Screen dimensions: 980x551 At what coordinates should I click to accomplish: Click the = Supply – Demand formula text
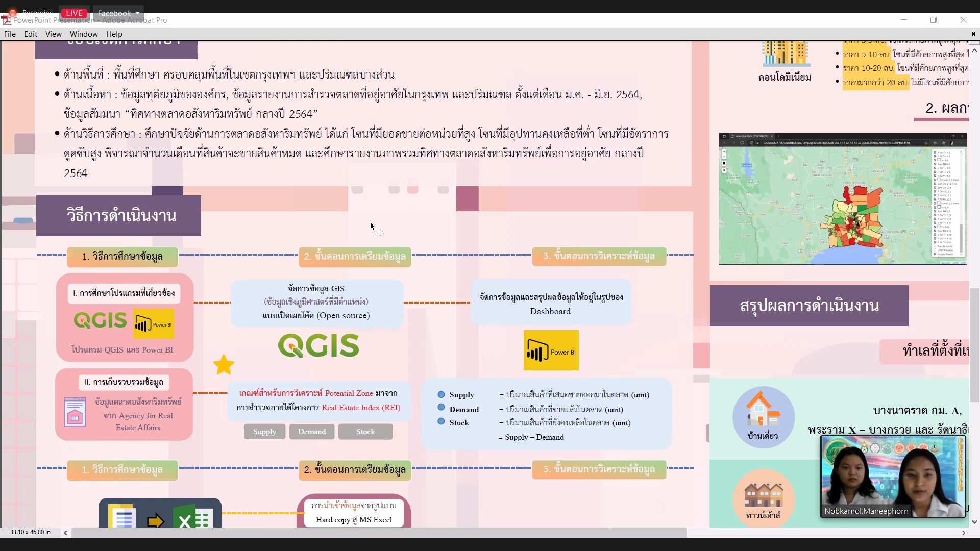(531, 437)
